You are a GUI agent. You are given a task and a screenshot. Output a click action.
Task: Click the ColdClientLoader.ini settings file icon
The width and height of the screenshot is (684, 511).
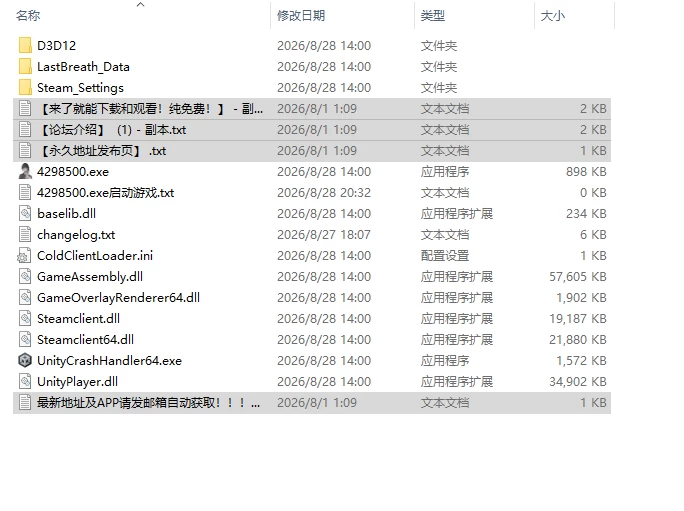click(x=24, y=255)
